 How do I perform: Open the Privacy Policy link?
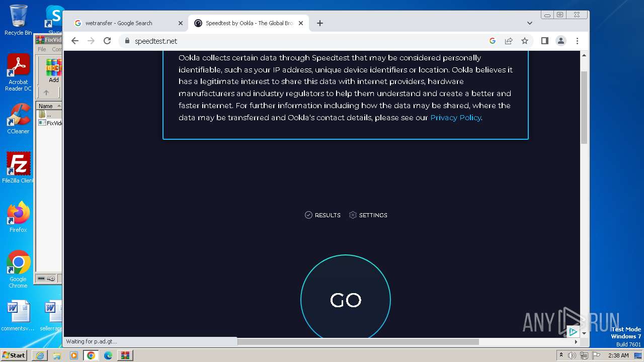[x=456, y=118]
